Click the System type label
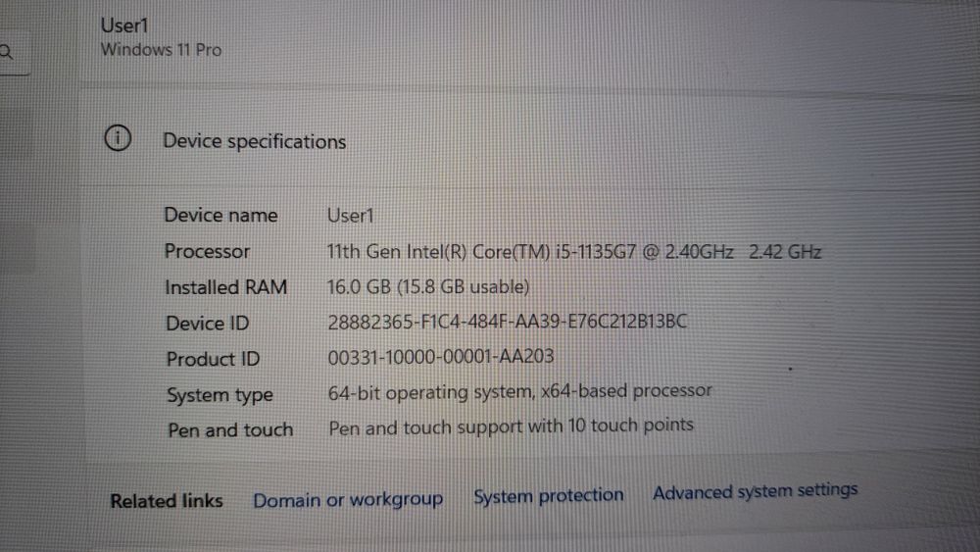 click(x=220, y=395)
